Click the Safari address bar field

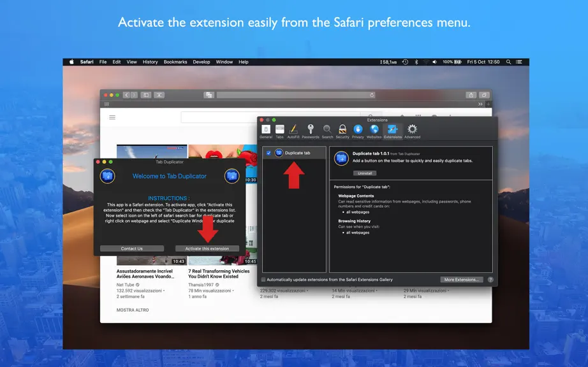(296, 95)
